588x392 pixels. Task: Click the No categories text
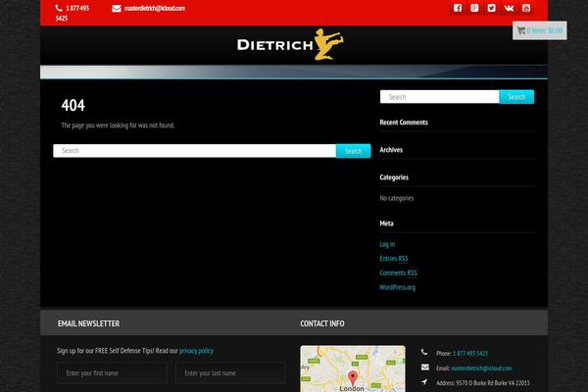pos(396,198)
